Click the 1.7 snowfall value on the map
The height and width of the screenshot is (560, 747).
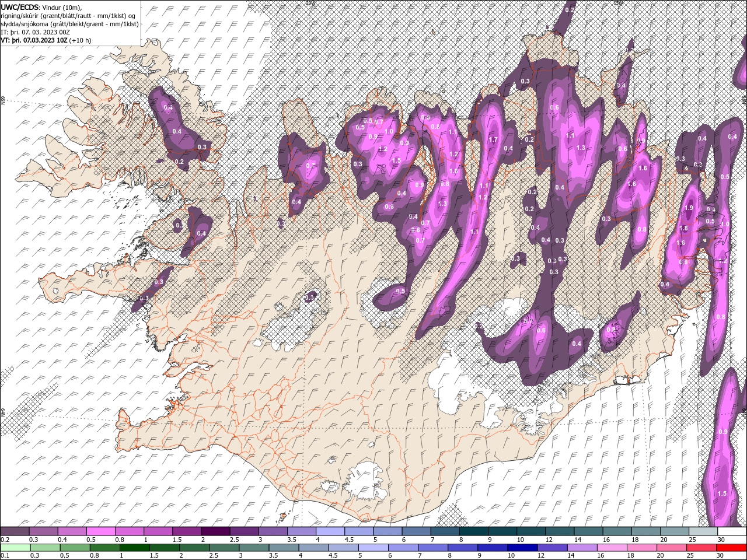pos(493,140)
